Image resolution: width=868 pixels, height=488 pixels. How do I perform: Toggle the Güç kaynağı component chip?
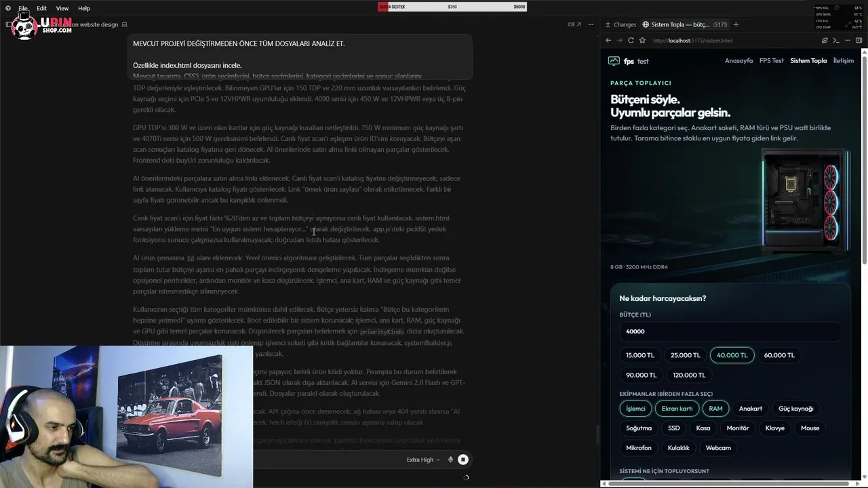[795, 409]
